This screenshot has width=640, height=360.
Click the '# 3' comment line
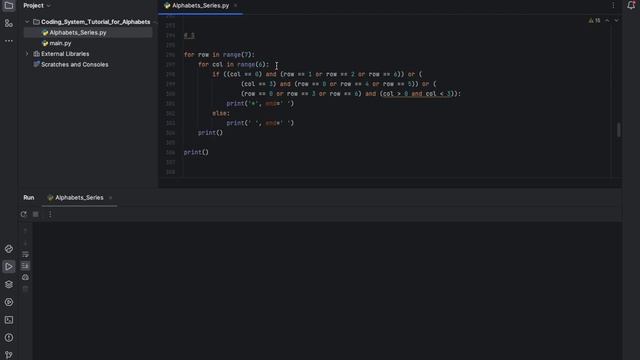click(x=189, y=36)
